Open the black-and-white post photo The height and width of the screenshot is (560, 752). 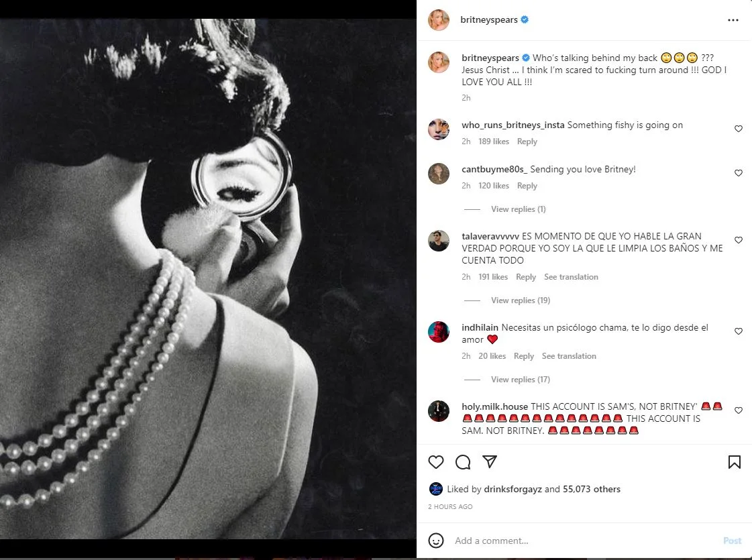(x=208, y=278)
